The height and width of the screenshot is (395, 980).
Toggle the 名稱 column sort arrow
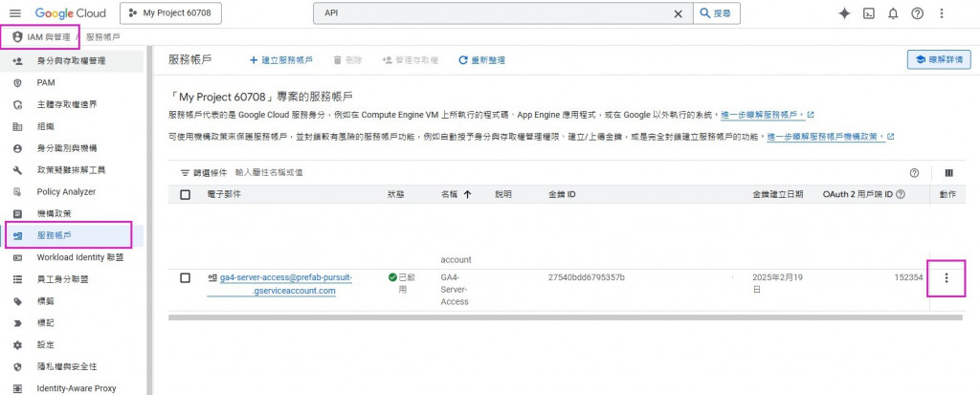pyautogui.click(x=467, y=195)
